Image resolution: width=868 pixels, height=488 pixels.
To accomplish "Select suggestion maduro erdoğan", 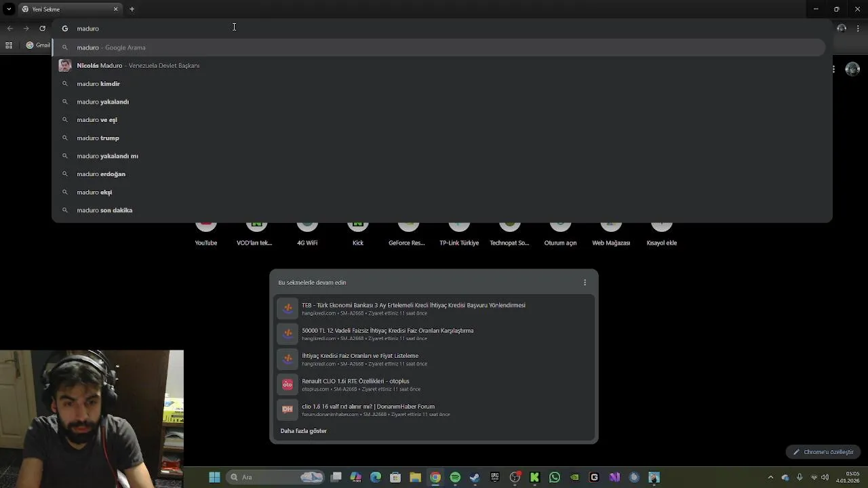I will [x=439, y=174].
